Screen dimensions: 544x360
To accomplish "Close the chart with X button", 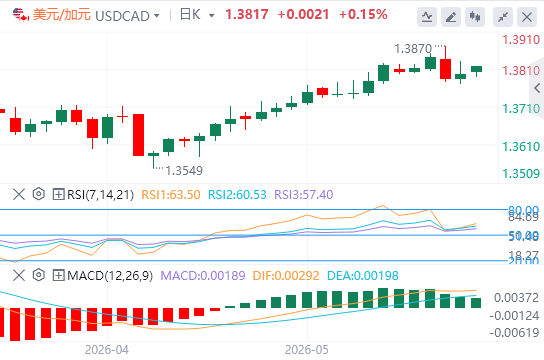I will click(527, 16).
